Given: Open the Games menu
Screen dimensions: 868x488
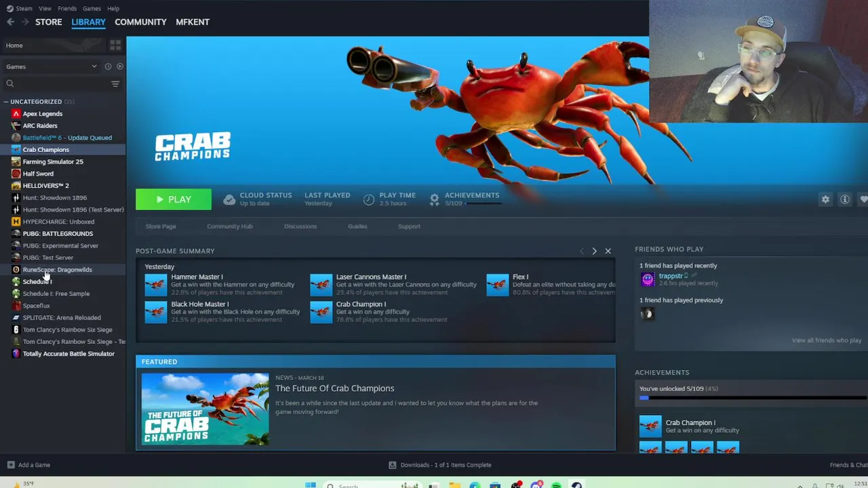Looking at the screenshot, I should coord(92,9).
